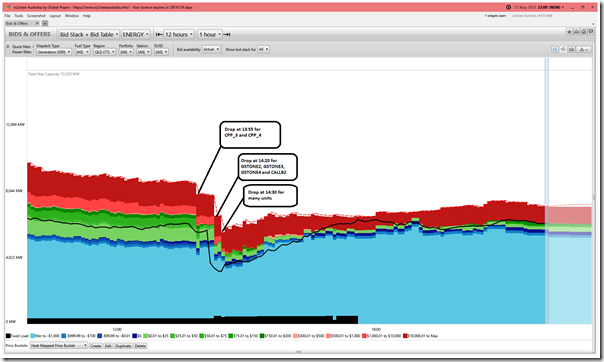
Task: Open the 1 hour step dropdown
Action: [x=210, y=34]
